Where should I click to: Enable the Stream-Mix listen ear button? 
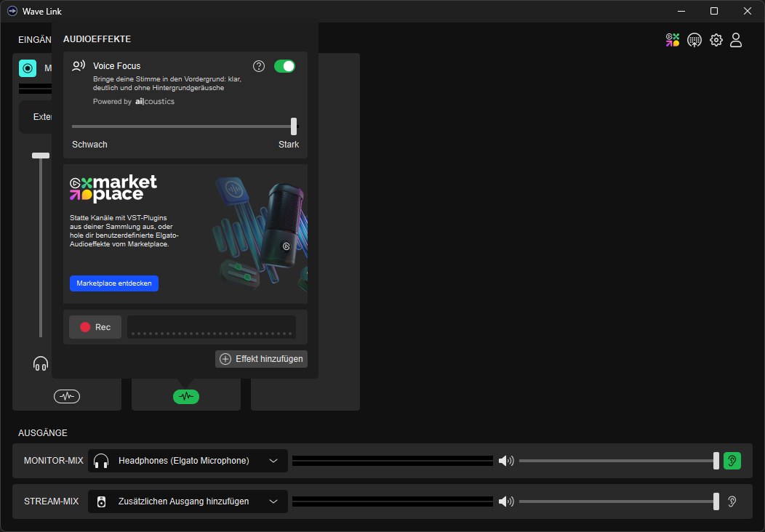point(732,501)
